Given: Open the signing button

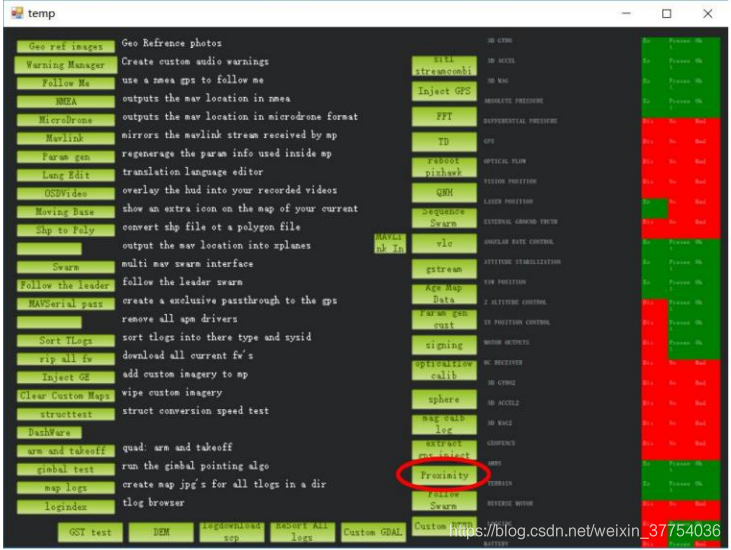Looking at the screenshot, I should pos(444,345).
